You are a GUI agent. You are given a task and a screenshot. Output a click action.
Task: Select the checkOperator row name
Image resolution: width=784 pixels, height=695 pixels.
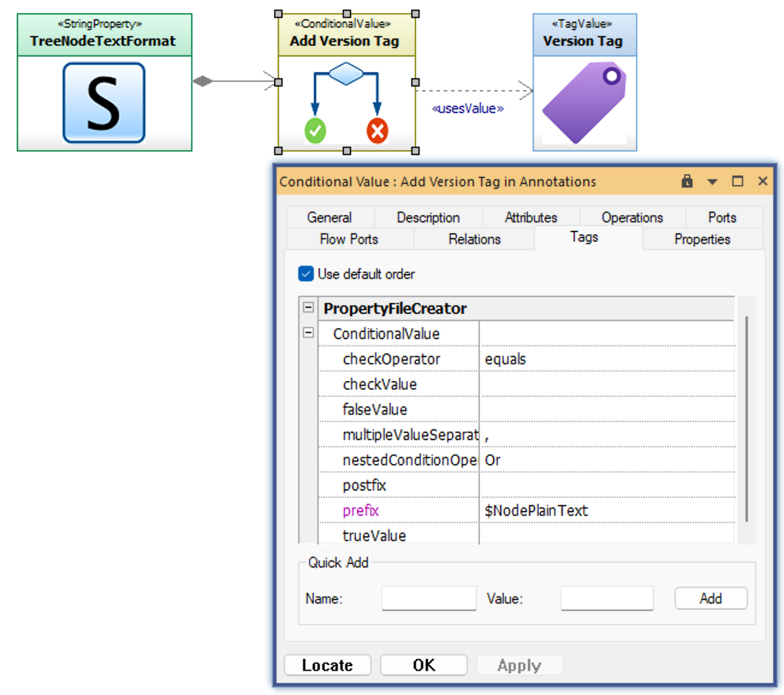click(391, 359)
